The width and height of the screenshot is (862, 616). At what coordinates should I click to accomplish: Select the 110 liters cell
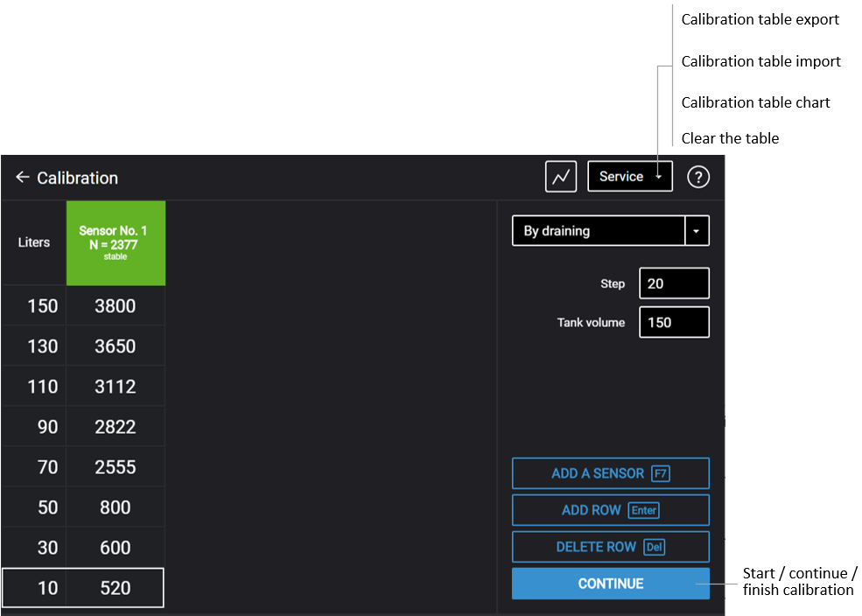[34, 386]
